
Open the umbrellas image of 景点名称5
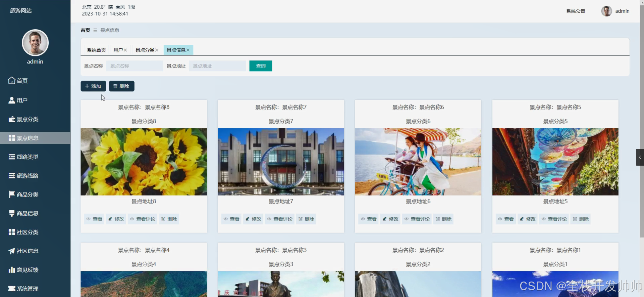pyautogui.click(x=555, y=162)
